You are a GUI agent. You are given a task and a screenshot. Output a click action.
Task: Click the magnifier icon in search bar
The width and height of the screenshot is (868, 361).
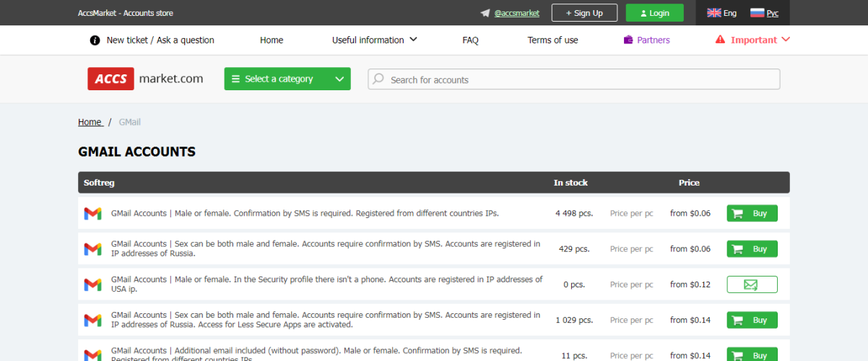379,79
